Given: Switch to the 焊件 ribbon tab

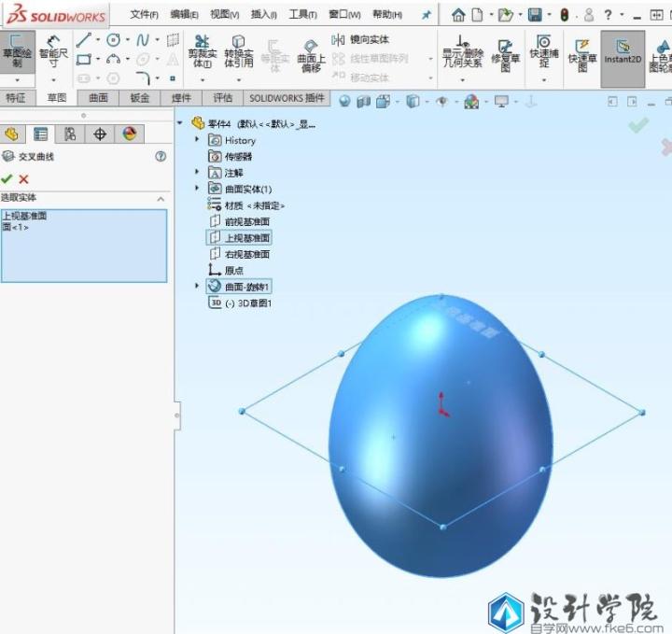Looking at the screenshot, I should (x=181, y=98).
